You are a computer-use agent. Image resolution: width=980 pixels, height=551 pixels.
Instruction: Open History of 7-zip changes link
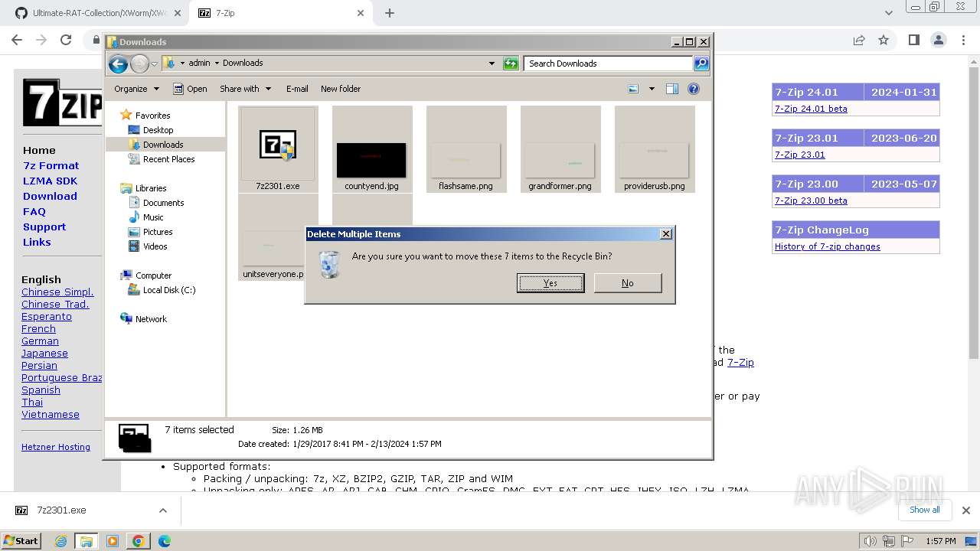click(827, 246)
